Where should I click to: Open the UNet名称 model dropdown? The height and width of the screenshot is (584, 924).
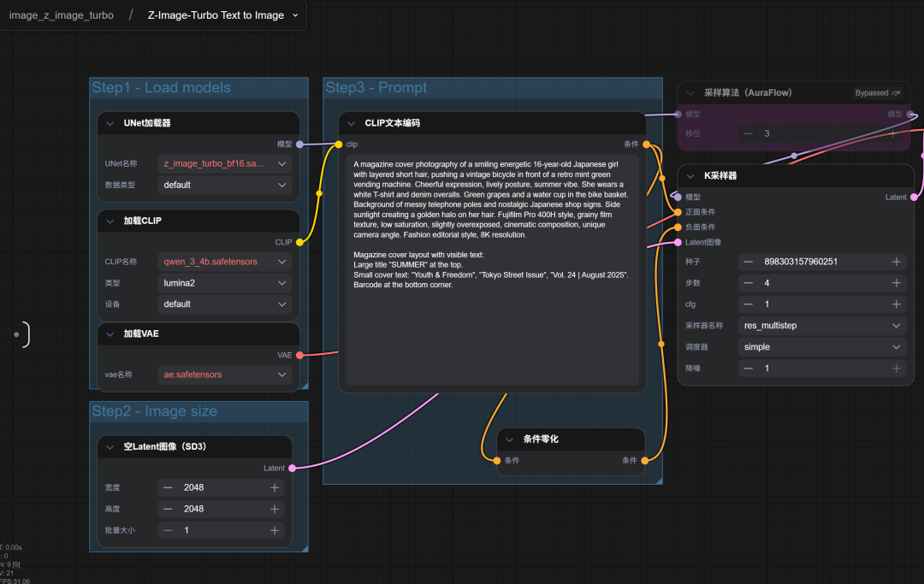click(225, 163)
